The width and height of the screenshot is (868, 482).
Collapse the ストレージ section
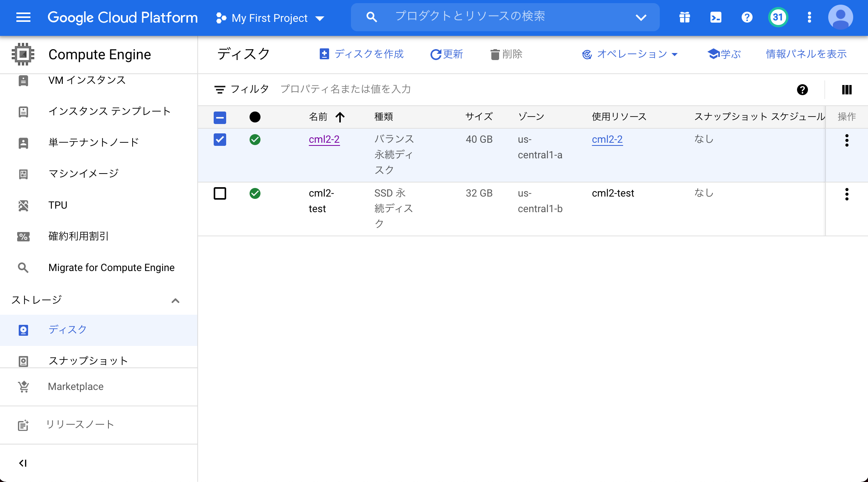(175, 300)
